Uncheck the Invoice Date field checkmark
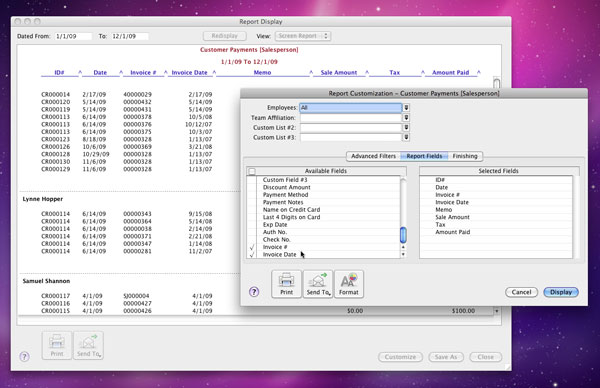Viewport: 600px width, 388px height. (x=252, y=254)
